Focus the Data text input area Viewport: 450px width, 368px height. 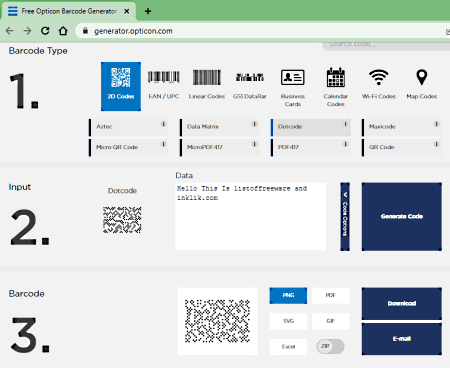point(250,216)
